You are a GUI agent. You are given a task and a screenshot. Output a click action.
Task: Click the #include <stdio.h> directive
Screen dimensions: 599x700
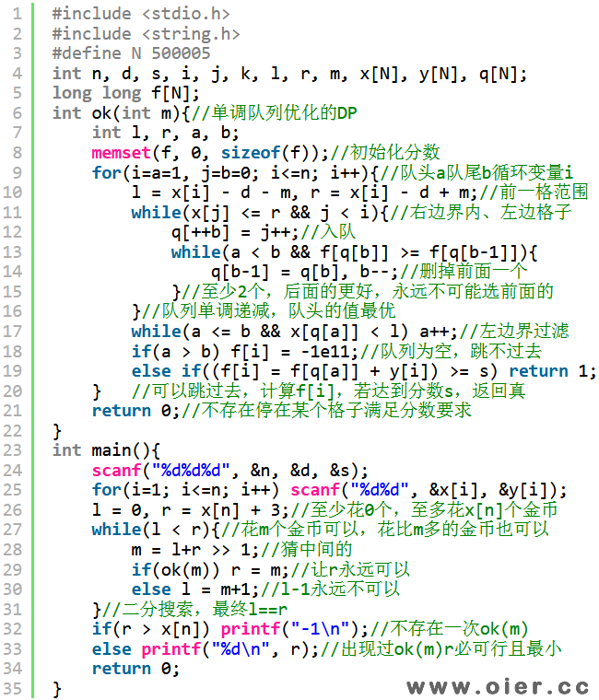(141, 14)
